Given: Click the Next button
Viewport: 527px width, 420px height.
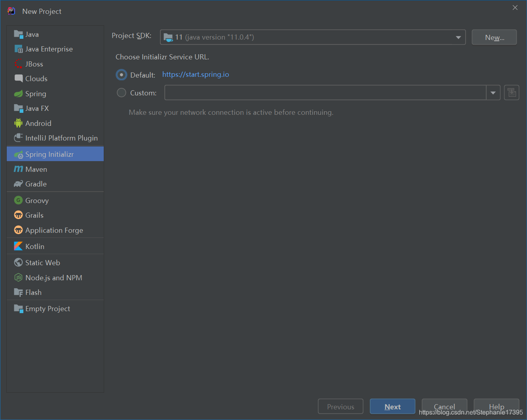Looking at the screenshot, I should pos(392,407).
